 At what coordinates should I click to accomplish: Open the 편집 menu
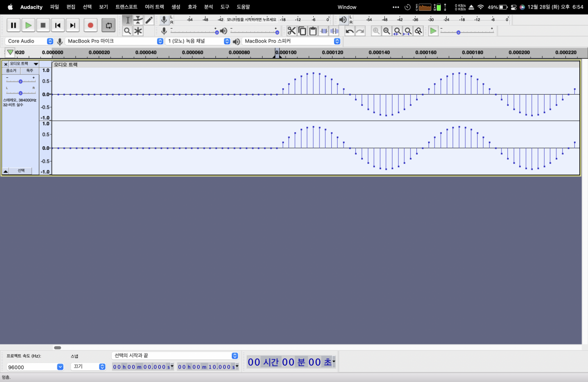point(71,7)
